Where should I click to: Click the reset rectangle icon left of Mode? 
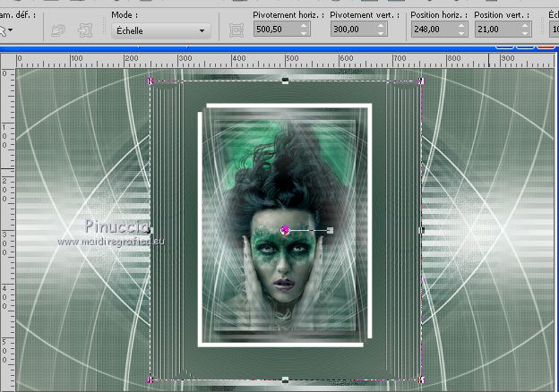coord(58,30)
